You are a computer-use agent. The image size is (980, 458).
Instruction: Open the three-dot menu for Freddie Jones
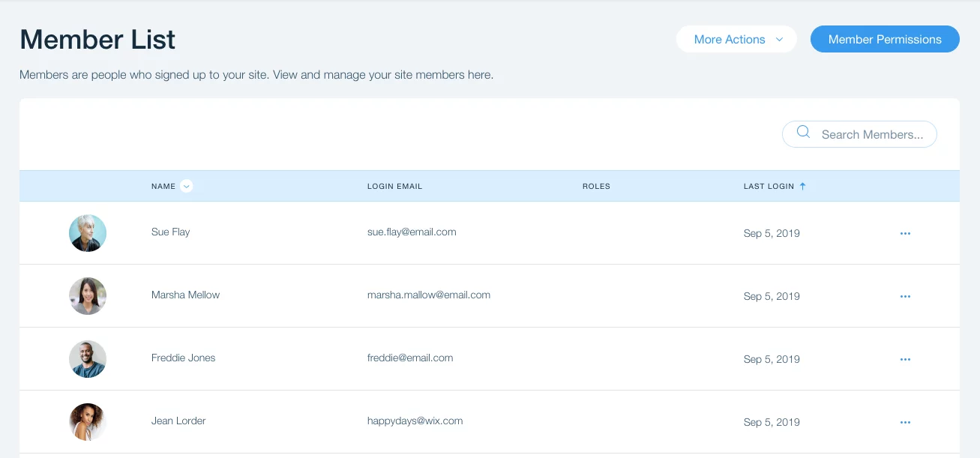tap(905, 359)
